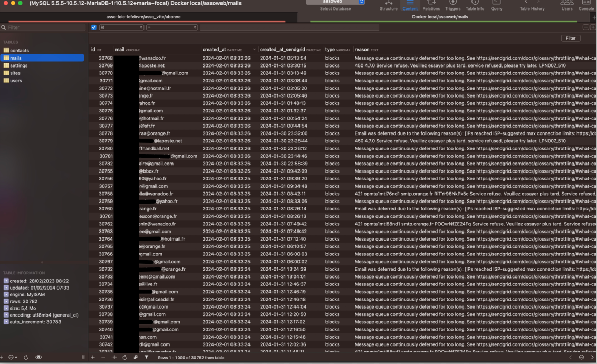Screen dimensions: 597x364
Task: Open the Triggers view
Action: [452, 5]
